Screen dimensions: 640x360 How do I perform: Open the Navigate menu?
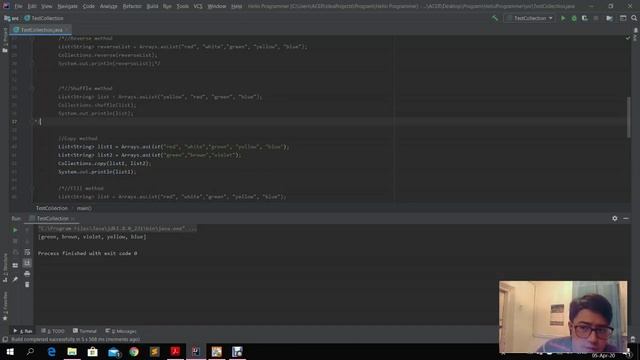click(67, 6)
